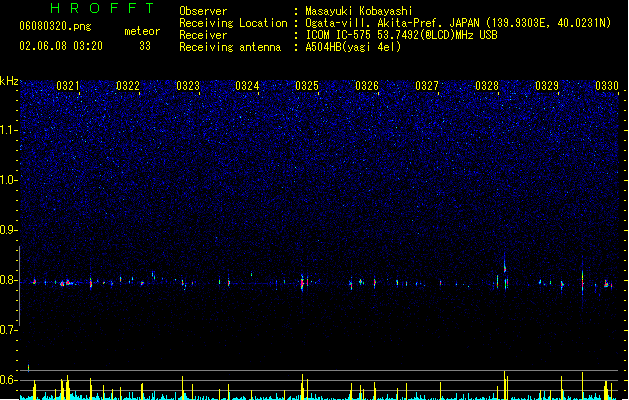Viewport: 629px width, 400px height.
Task: Click the 1.0 frequency axis label
Action: tap(8, 180)
